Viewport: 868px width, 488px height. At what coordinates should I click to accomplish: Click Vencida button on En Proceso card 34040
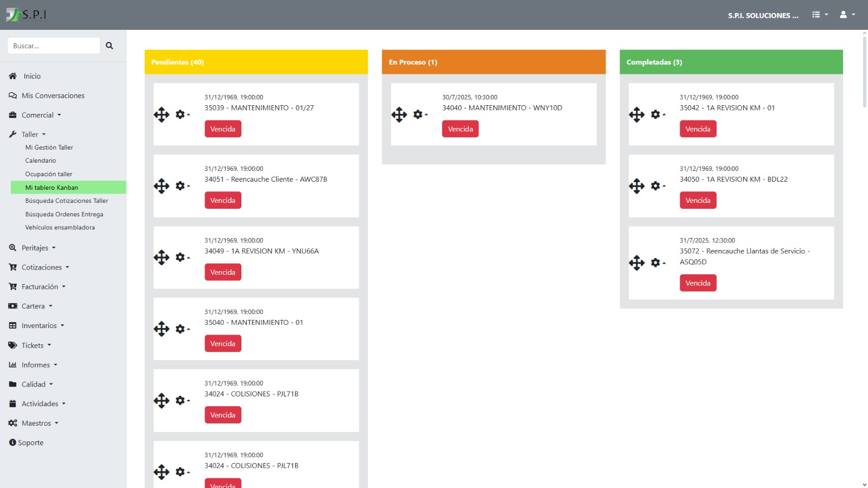point(461,129)
